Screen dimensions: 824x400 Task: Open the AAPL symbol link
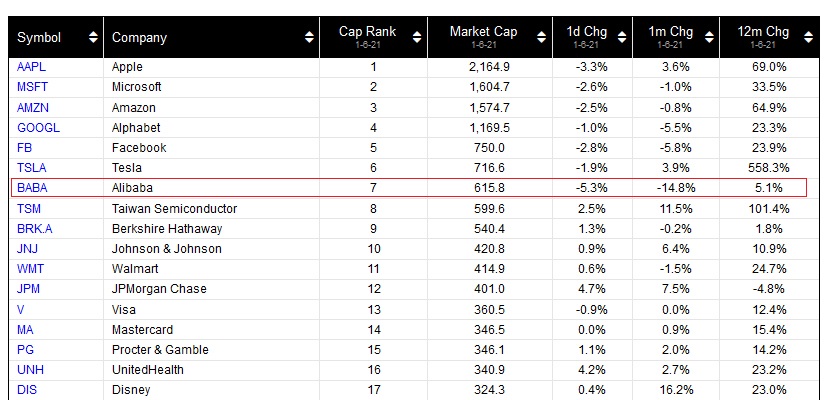[x=30, y=67]
